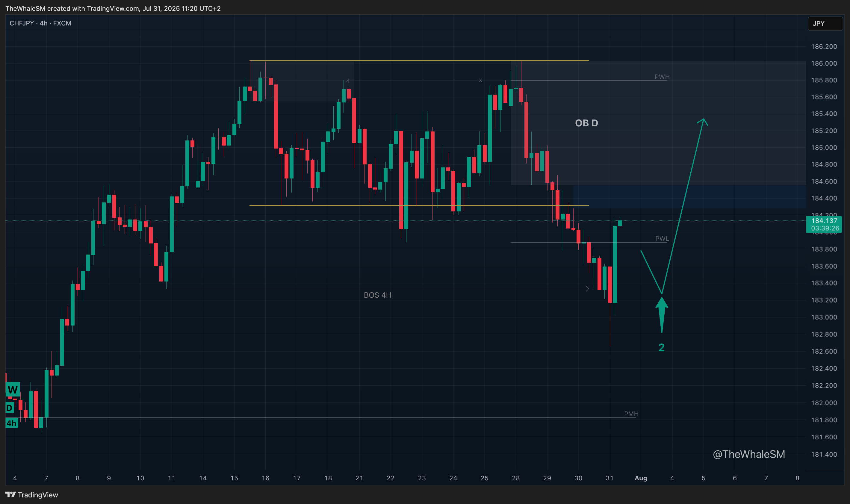Click the 181.400 price axis label
Viewport: 850px width, 504px height.
coord(824,454)
